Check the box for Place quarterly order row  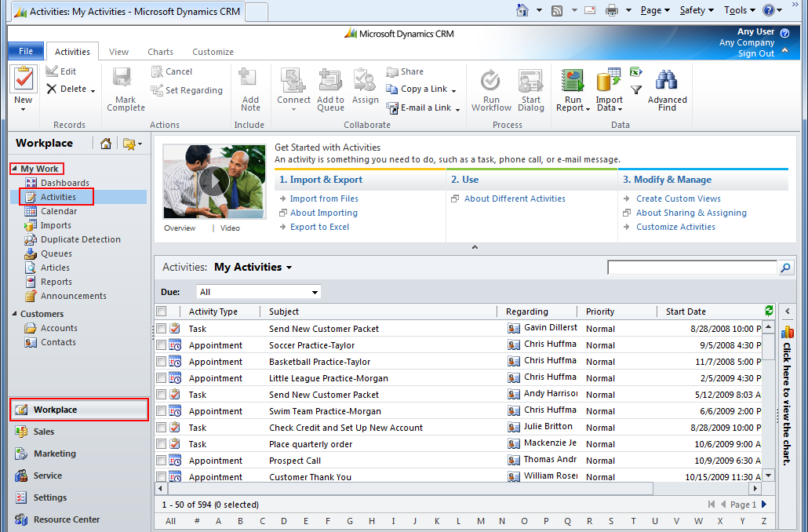[x=162, y=444]
